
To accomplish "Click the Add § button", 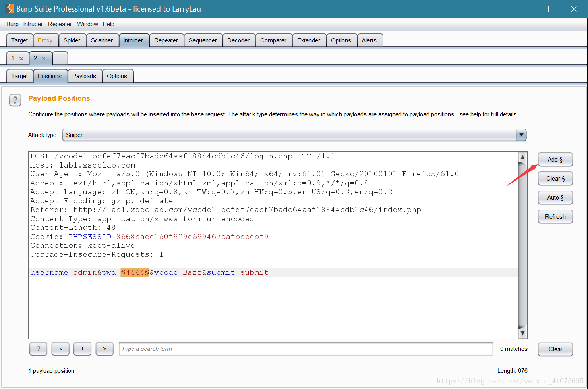I will 555,160.
